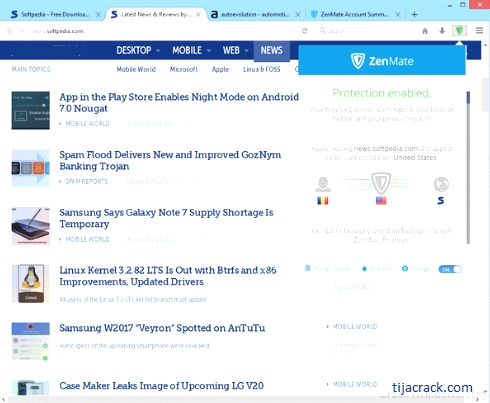Open the Linux & FOSS topic
This screenshot has width=490, height=403.
262,69
